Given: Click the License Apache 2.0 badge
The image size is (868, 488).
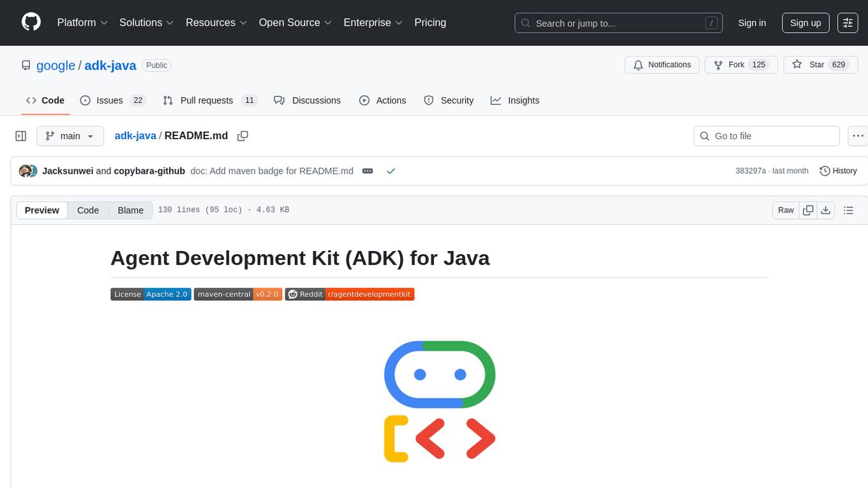Looking at the screenshot, I should pyautogui.click(x=151, y=294).
